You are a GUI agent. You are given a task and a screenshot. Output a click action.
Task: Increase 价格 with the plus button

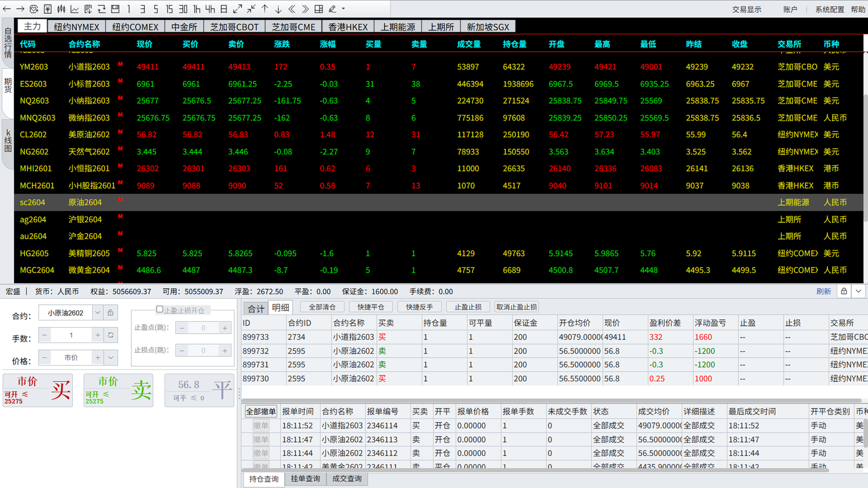(x=98, y=358)
